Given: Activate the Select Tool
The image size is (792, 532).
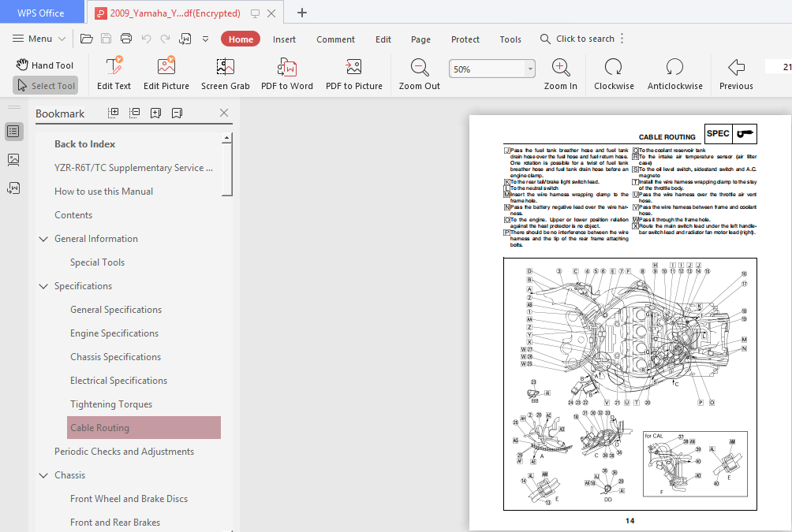Looking at the screenshot, I should 46,86.
